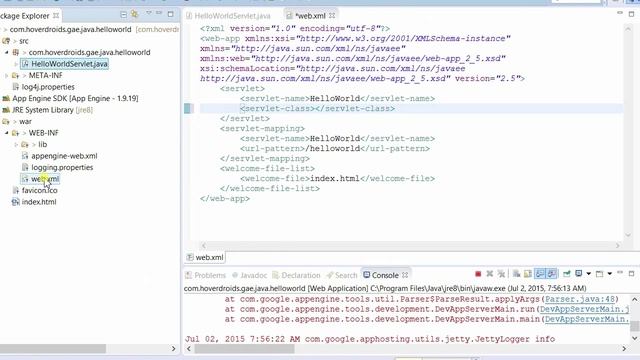
Task: Toggle Link with Editor in Package Explorer
Action: tap(135, 15)
